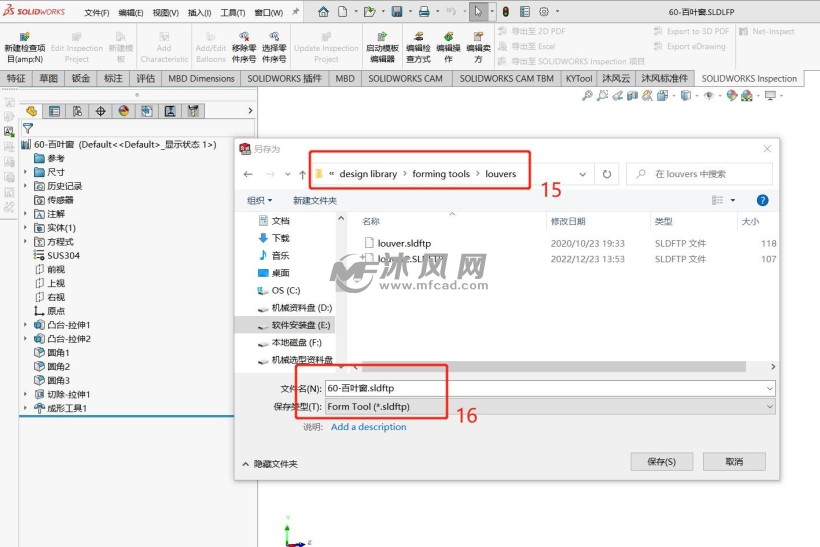This screenshot has width=820, height=547.
Task: Expand the 凸台-拉伸1 feature
Action: [x=25, y=325]
